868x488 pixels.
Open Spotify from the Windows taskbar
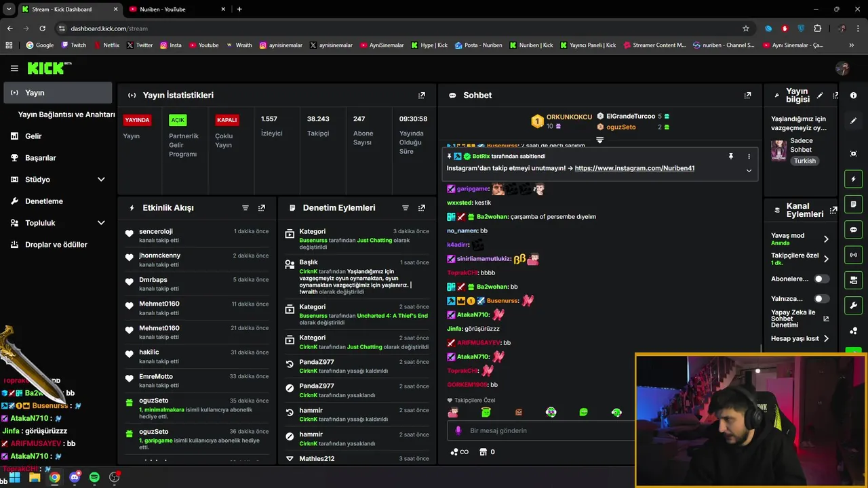pyautogui.click(x=94, y=477)
